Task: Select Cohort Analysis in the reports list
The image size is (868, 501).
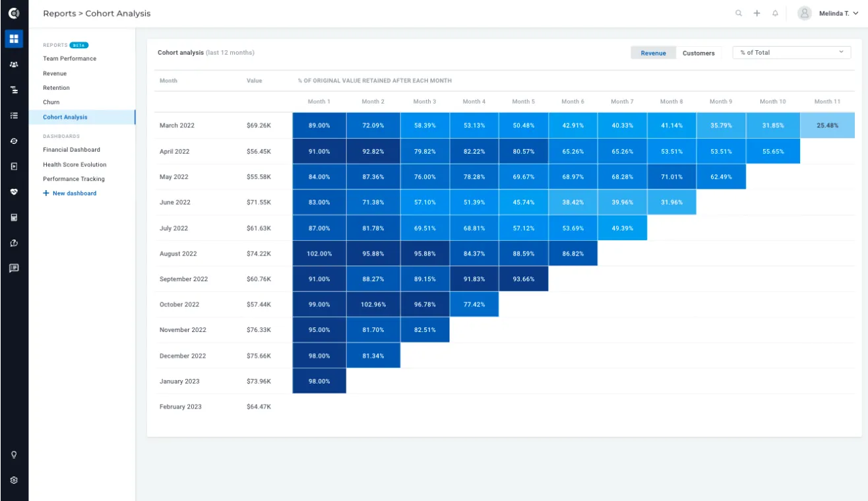Action: (82, 117)
